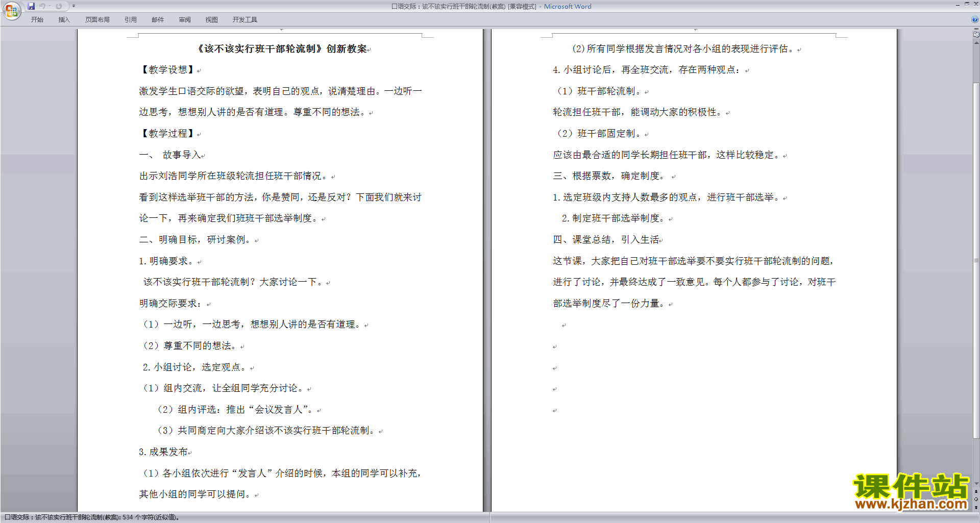This screenshot has width=980, height=523.
Task: Click the line 轮流担任班干部，能调动大家的积极性。
Action: [x=638, y=112]
